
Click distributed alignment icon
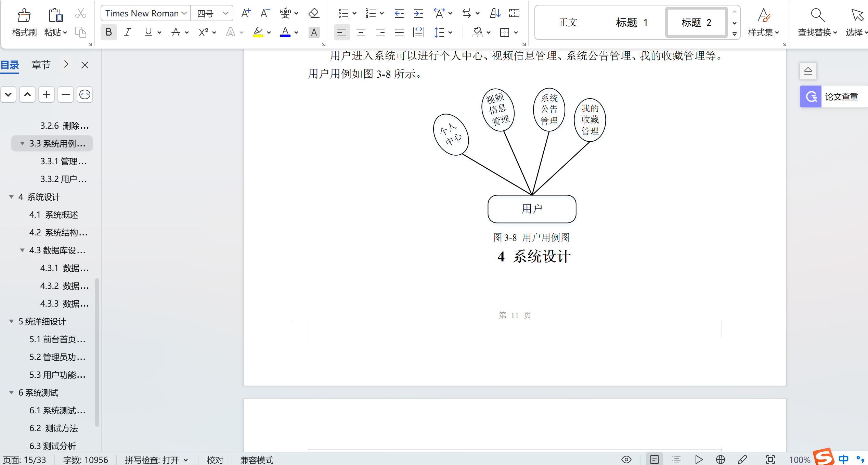point(418,33)
